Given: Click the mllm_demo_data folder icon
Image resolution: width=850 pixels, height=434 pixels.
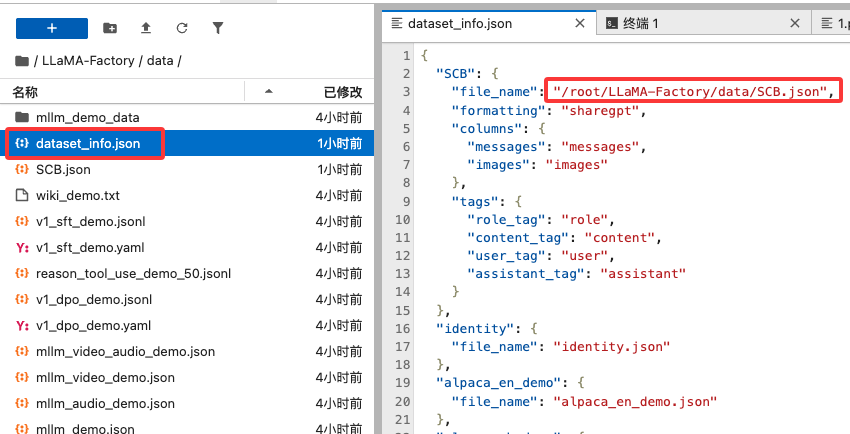Looking at the screenshot, I should pyautogui.click(x=22, y=117).
